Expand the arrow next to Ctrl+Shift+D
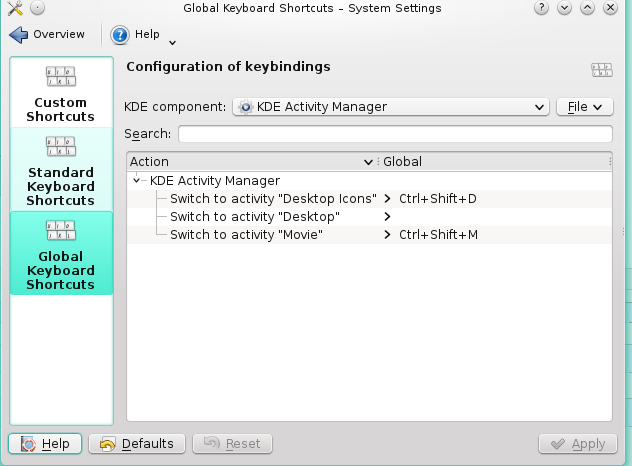632x466 pixels. coord(387,199)
